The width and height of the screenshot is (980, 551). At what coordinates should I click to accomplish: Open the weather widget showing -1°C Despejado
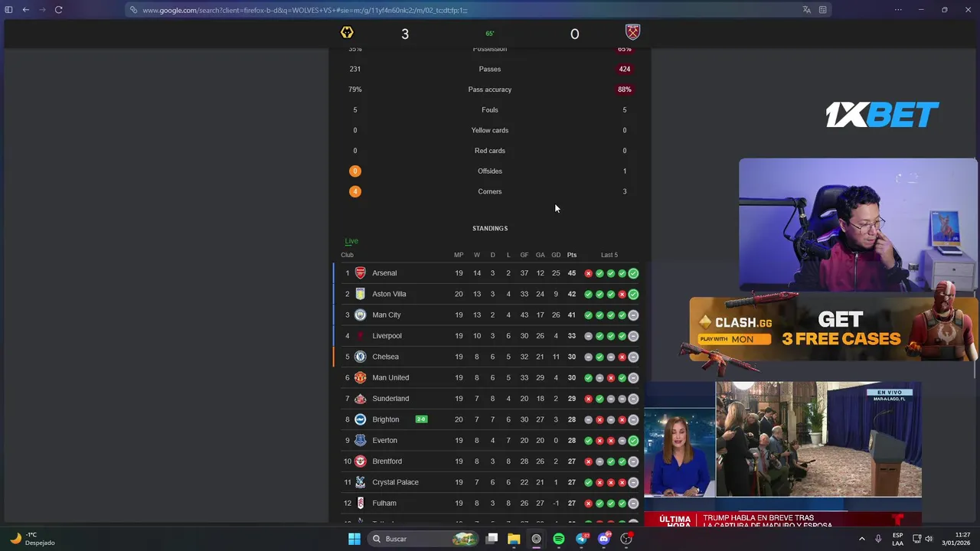click(32, 539)
